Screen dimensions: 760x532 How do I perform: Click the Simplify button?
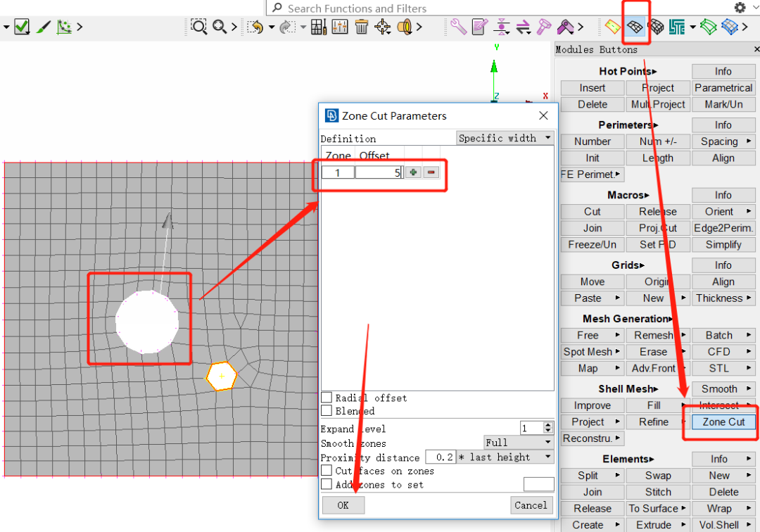(x=723, y=245)
